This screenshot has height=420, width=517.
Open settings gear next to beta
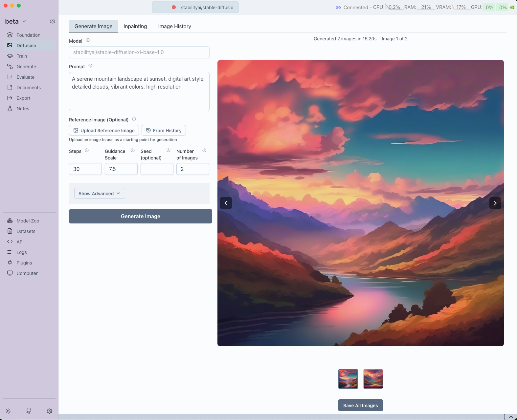click(x=53, y=21)
